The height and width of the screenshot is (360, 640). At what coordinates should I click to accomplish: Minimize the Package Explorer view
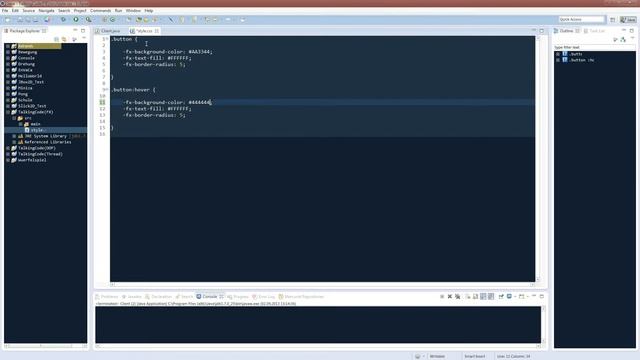[x=75, y=31]
